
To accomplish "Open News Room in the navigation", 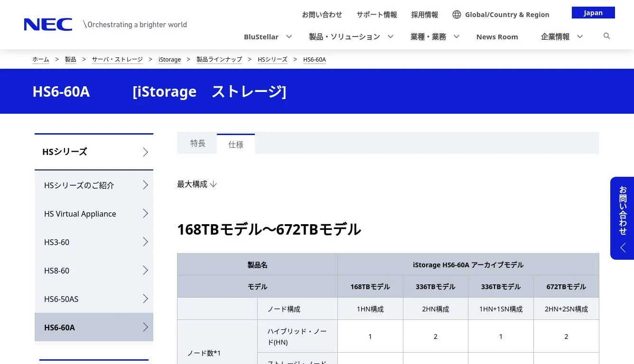I will [497, 37].
